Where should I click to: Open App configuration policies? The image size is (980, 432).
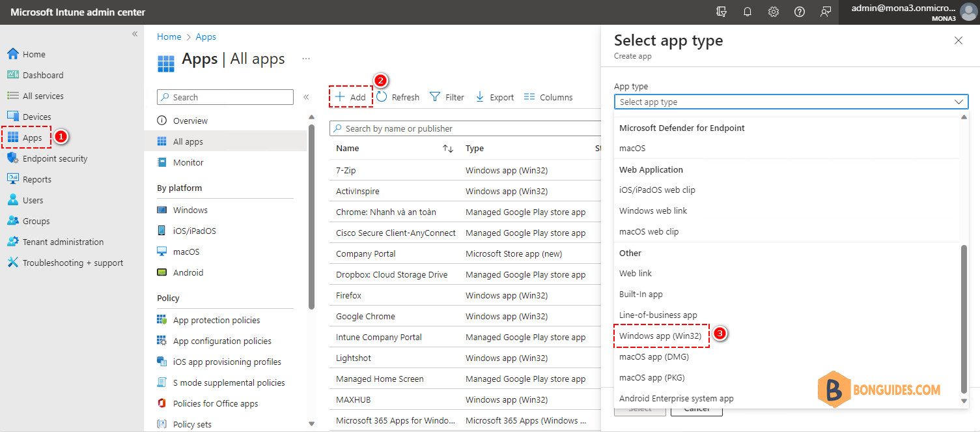point(222,341)
